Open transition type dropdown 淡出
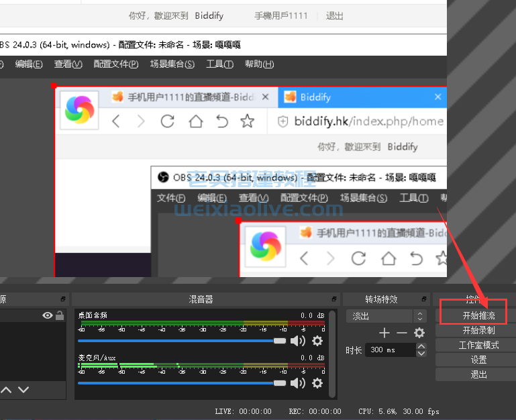This screenshot has height=420, width=516. 386,316
